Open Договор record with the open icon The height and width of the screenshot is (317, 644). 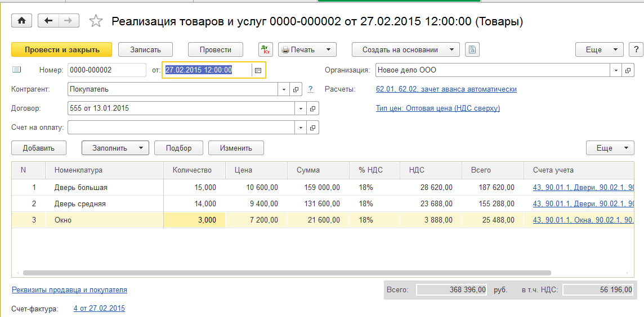312,108
